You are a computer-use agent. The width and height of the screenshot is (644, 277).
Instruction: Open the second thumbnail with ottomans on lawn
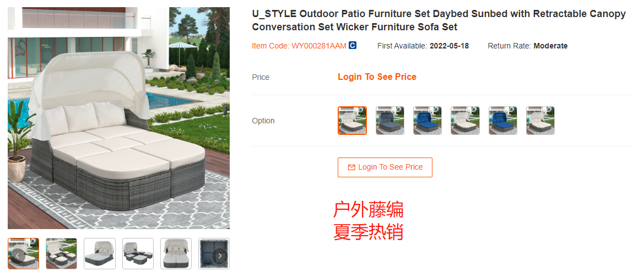tap(61, 254)
